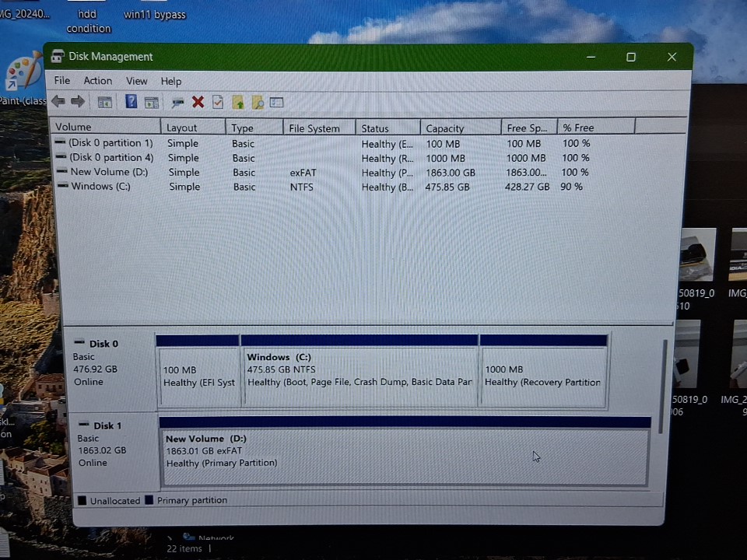Sort by the Free Space column header
This screenshot has height=560, width=747.
pos(529,128)
